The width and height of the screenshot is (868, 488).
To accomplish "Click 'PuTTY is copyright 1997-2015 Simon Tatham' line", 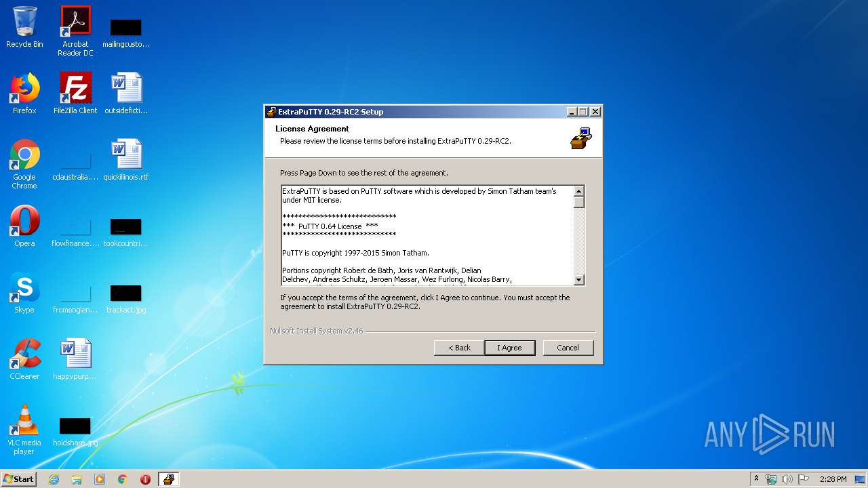I will click(x=355, y=253).
